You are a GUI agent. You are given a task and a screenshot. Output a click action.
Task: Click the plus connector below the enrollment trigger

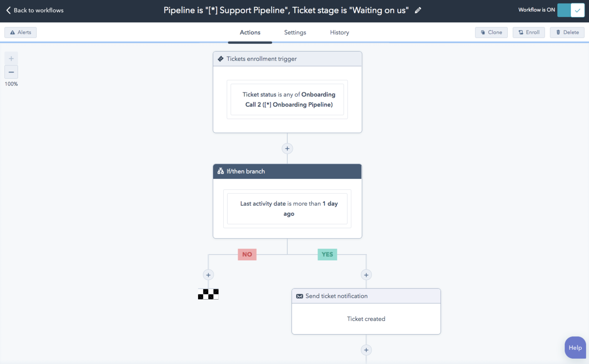[287, 148]
